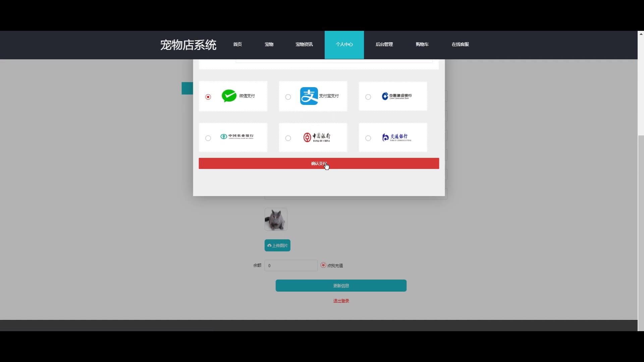Image resolution: width=644 pixels, height=362 pixels.
Task: Click the Bank of Communications logo
Action: coord(396,137)
